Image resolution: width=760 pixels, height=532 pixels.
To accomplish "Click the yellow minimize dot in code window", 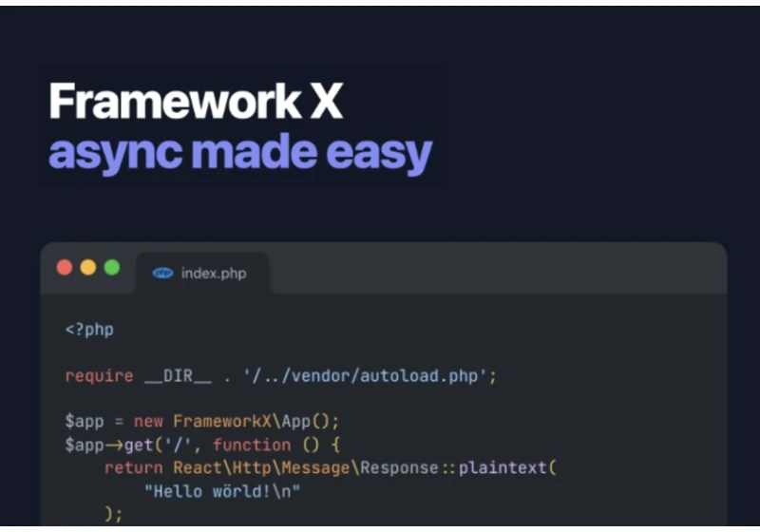I will [x=88, y=268].
